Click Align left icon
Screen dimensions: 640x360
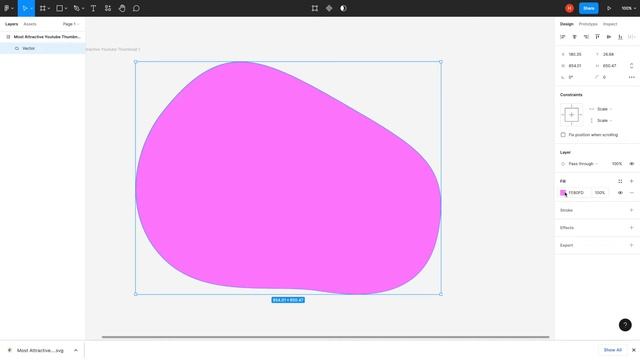[x=563, y=37]
